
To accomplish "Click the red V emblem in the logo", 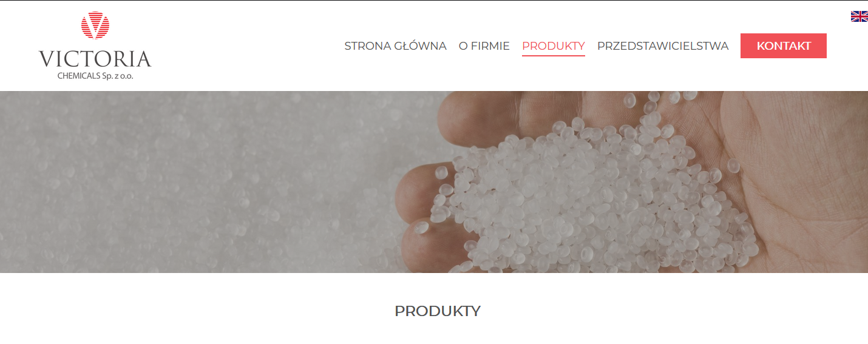I will tap(95, 25).
